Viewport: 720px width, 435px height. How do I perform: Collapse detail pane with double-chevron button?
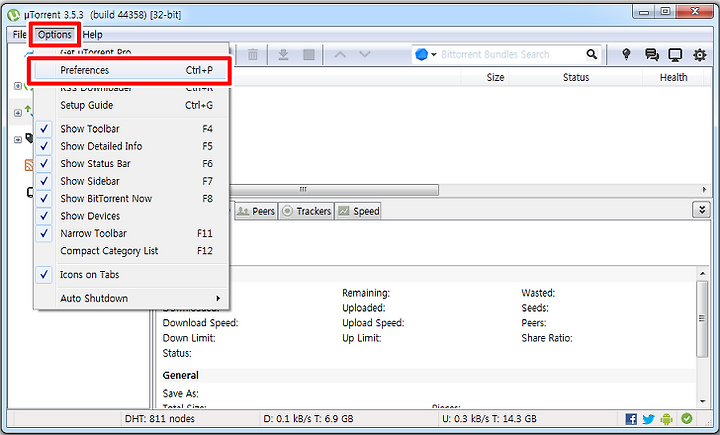tap(702, 210)
